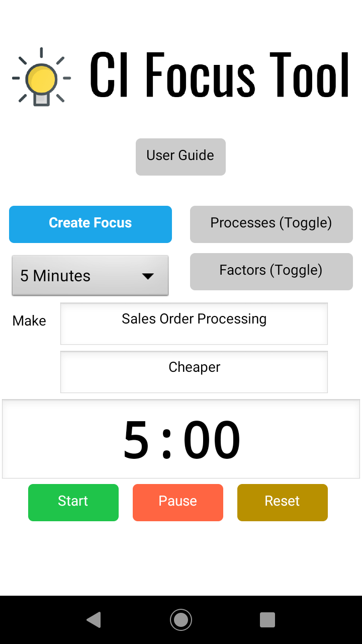Toggle the Processes list

point(271,224)
